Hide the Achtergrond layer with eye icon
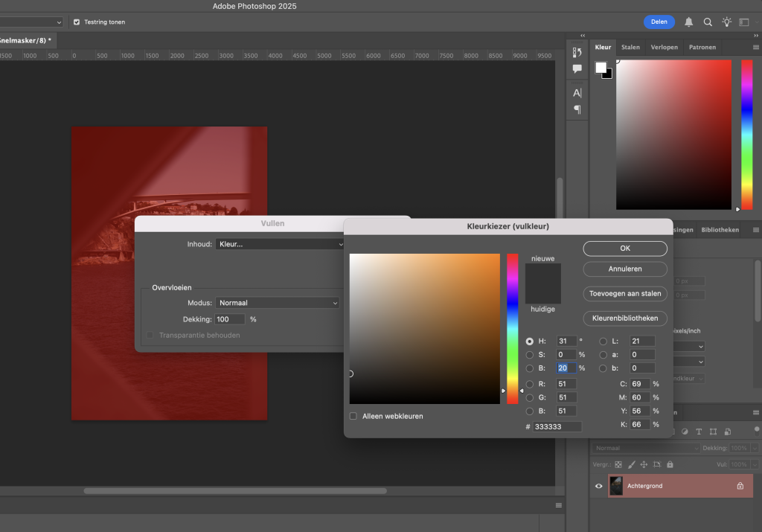The width and height of the screenshot is (762, 532). tap(598, 486)
